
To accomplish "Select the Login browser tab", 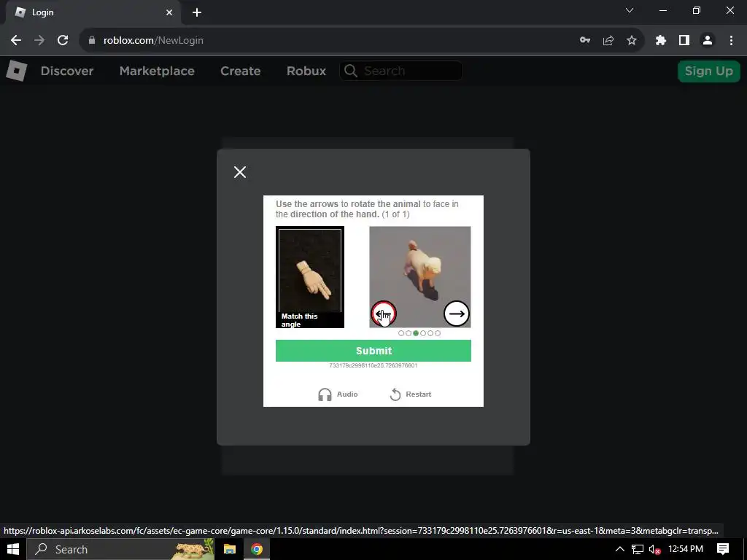I will 93,12.
